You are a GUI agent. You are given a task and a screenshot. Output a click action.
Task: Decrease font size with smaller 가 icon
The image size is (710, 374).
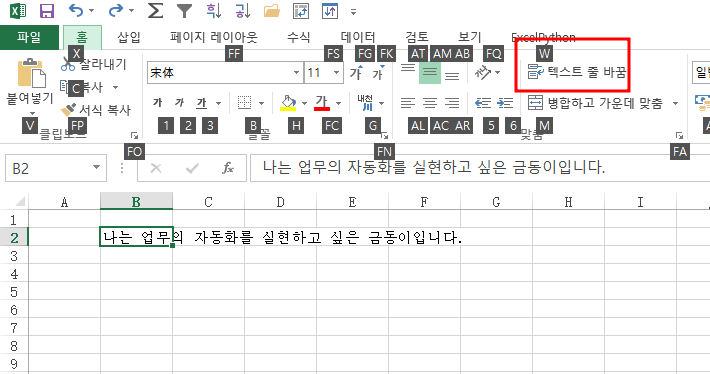coord(378,72)
